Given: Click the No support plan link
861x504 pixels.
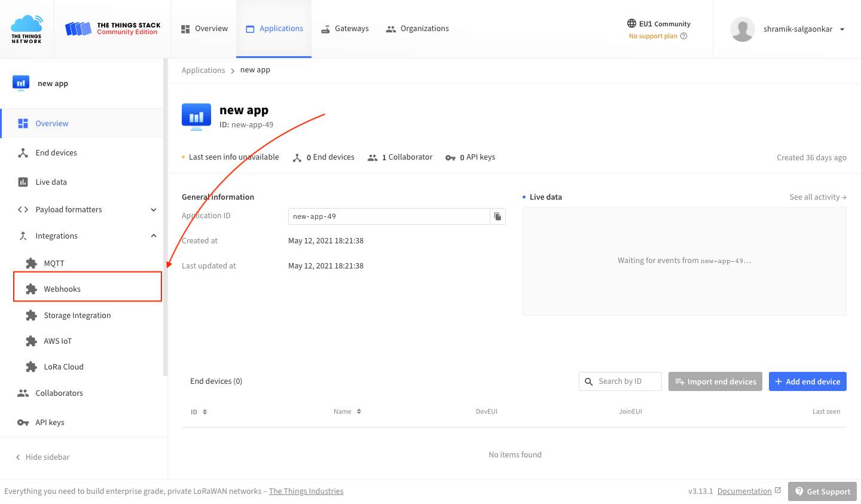Looking at the screenshot, I should [x=653, y=36].
